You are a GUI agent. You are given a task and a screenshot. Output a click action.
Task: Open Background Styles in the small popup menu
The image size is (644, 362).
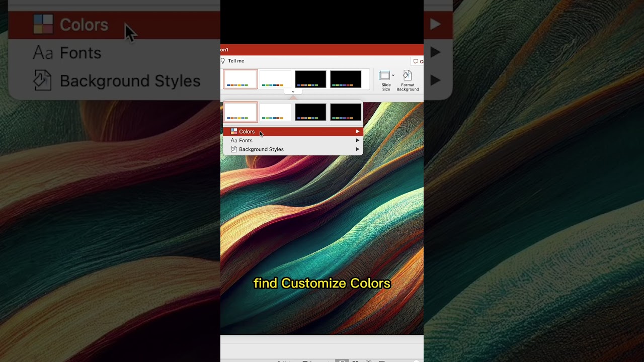coord(293,149)
